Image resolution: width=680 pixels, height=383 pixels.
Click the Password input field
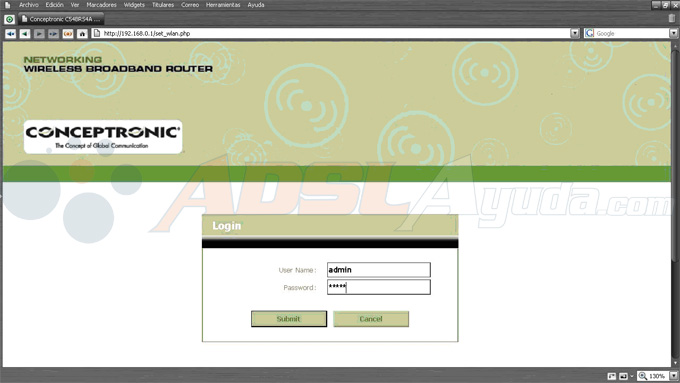tap(379, 287)
